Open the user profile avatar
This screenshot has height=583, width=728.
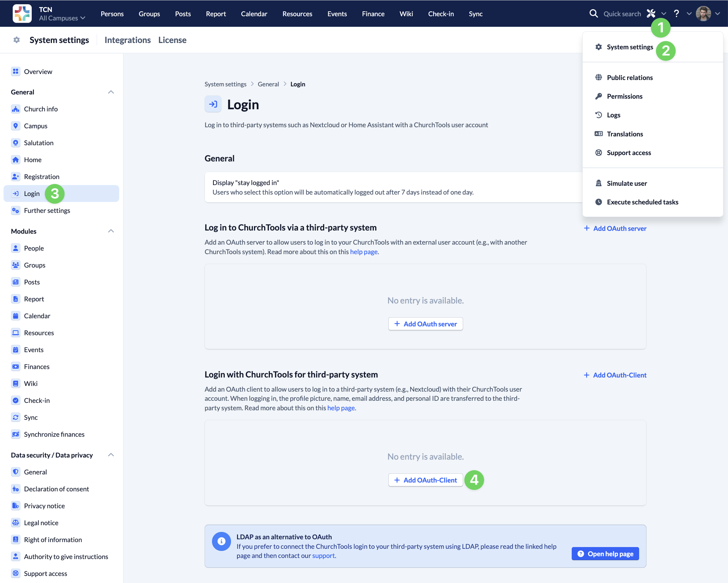point(703,14)
